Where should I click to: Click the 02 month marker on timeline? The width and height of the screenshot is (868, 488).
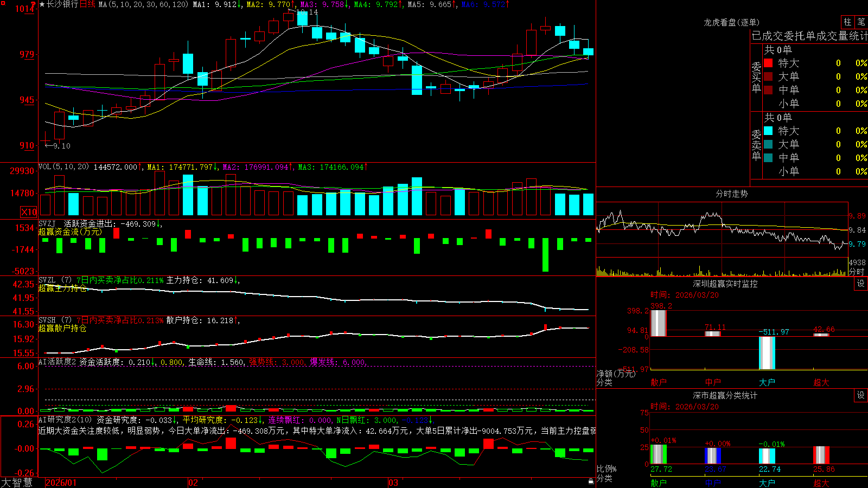click(193, 483)
